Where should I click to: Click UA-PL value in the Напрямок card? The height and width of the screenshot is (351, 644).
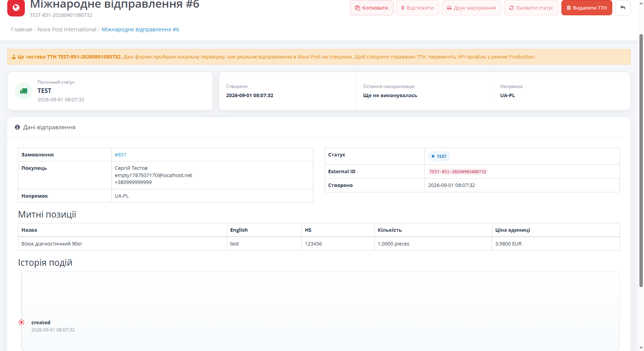(507, 96)
